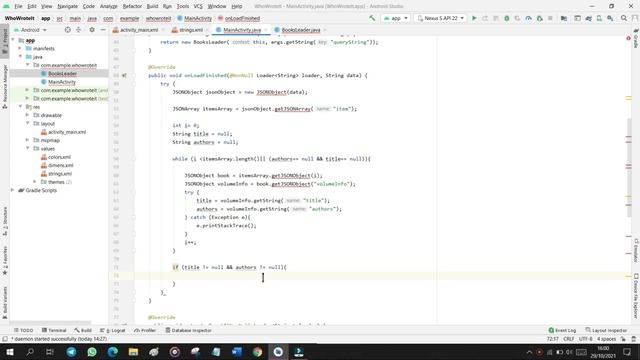The width and height of the screenshot is (640, 360).
Task: Open Project panel settings gear
Action: (92, 30)
